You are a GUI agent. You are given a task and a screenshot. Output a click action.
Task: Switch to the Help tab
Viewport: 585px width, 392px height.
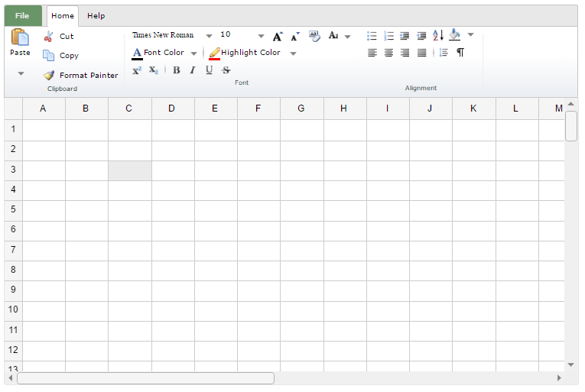(x=96, y=16)
